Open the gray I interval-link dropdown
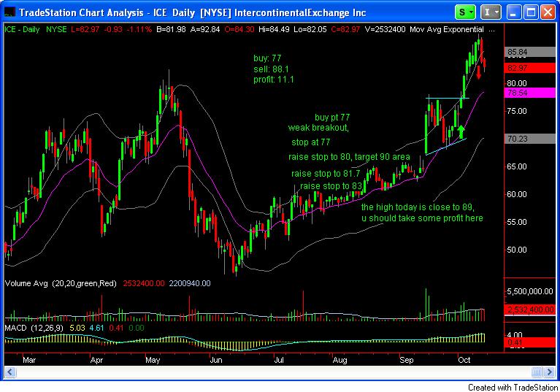Image resolution: width=560 pixels, height=392 pixels. coord(491,12)
